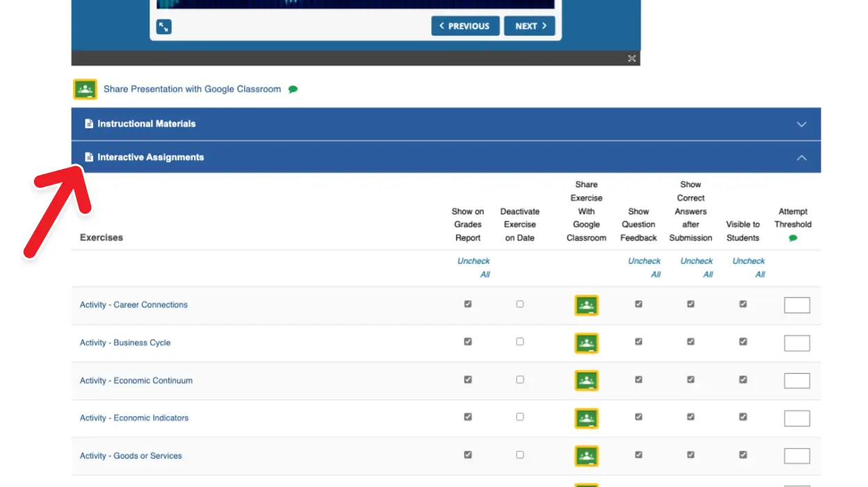Uncheck Show on Grades Report for Economic Continuum
Image resolution: width=868 pixels, height=487 pixels.
[x=467, y=379]
